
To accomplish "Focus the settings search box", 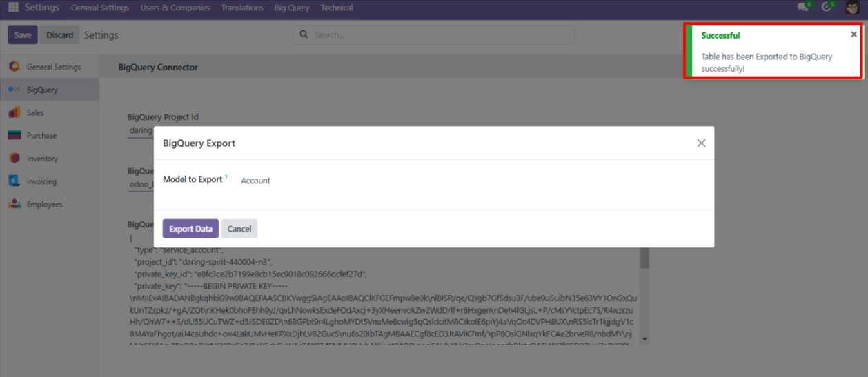I will [x=434, y=35].
